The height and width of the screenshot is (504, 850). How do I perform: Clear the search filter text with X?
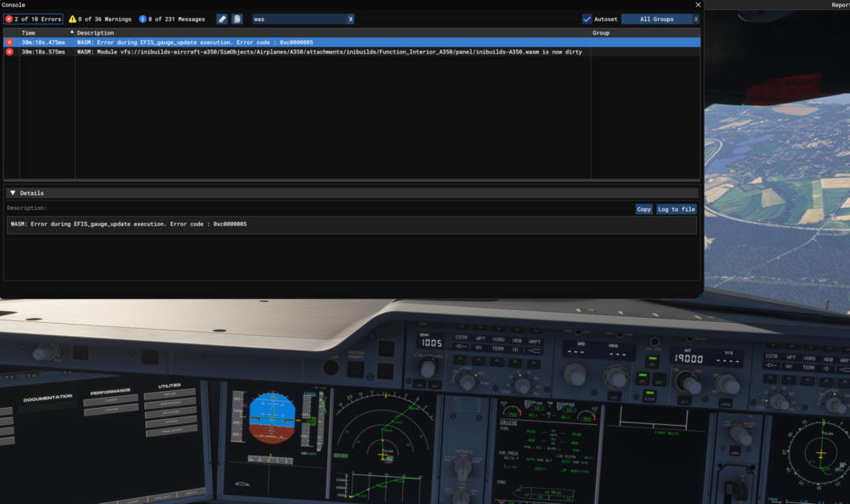tap(350, 19)
